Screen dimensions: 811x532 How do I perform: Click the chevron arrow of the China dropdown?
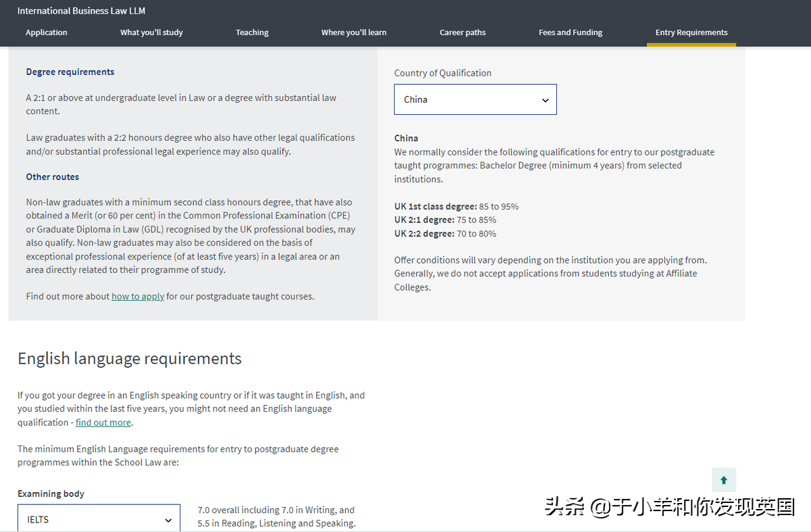click(x=545, y=100)
